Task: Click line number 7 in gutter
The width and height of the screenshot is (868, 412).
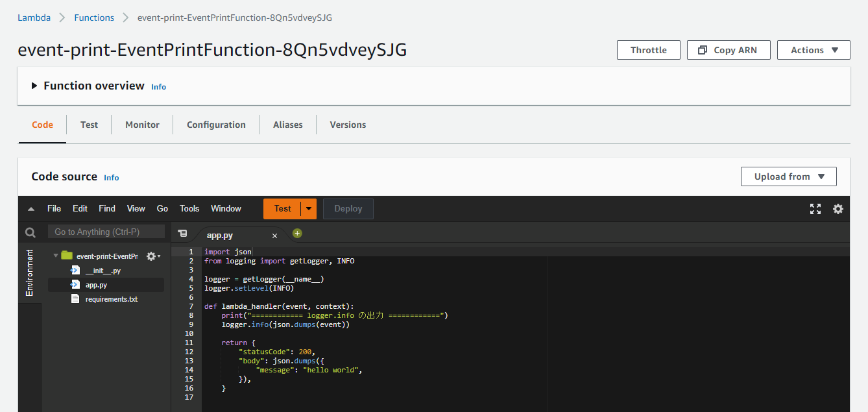Action: (191, 306)
